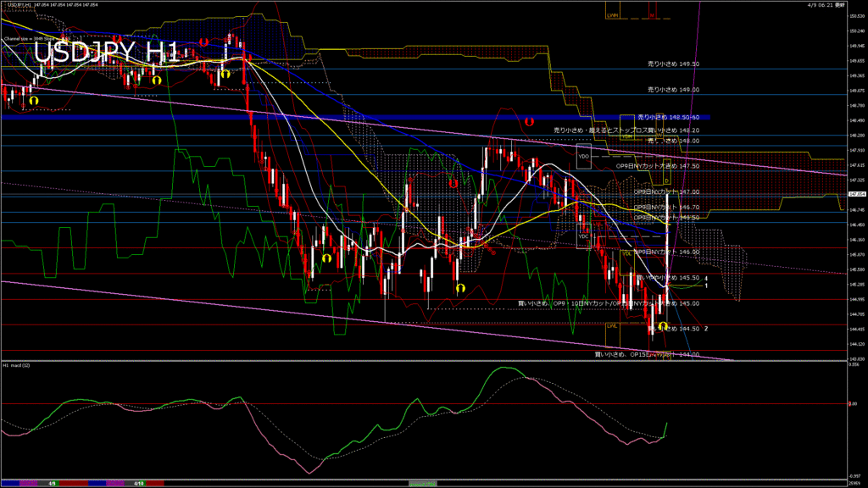Click the USDJPY,H1 quote header top left

point(51,4)
